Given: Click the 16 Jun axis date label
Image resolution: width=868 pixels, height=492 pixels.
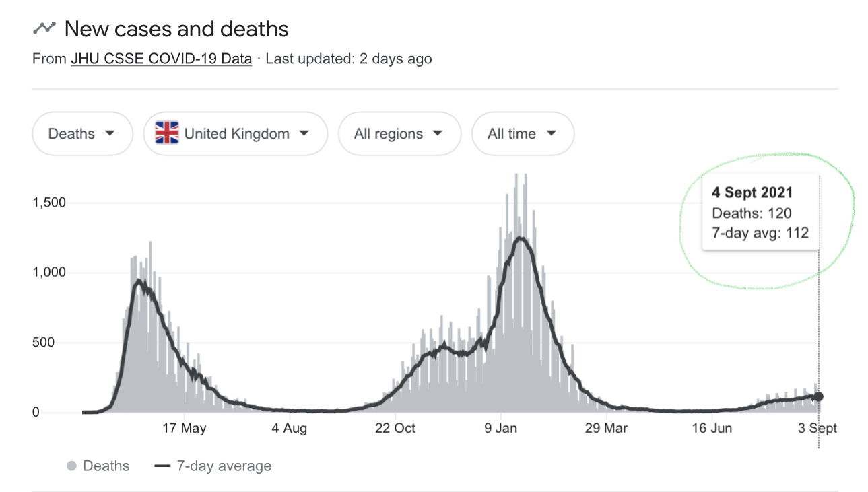Looking at the screenshot, I should pos(712,429).
